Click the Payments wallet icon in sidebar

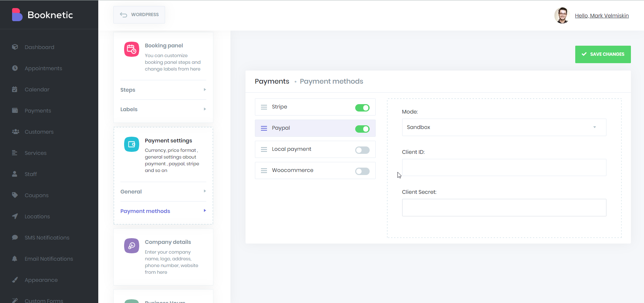pos(15,111)
